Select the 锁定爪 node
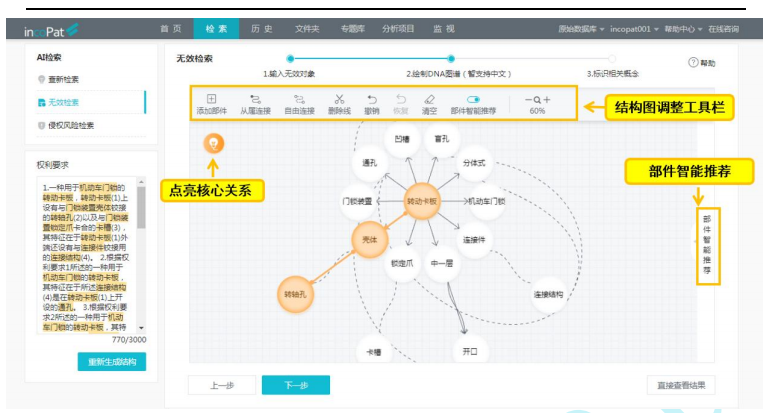Viewport: 767px width, 413px height. (402, 263)
